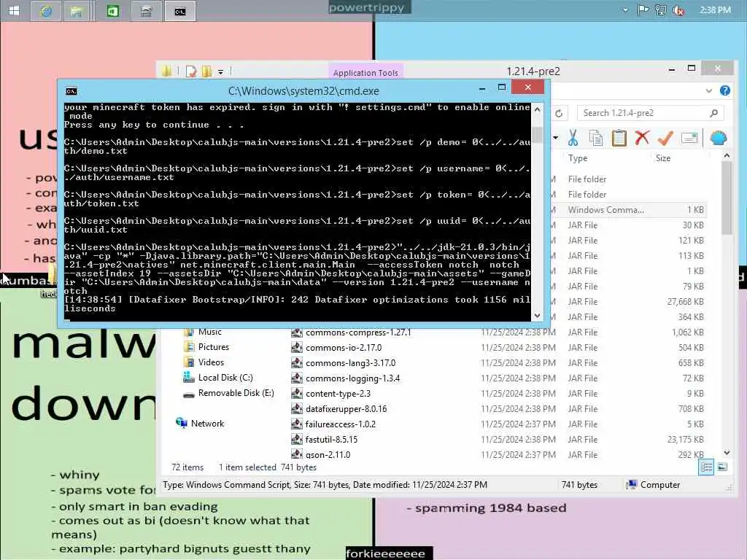Open the Windows Start button
The height and width of the screenshot is (560, 747).
click(x=14, y=10)
